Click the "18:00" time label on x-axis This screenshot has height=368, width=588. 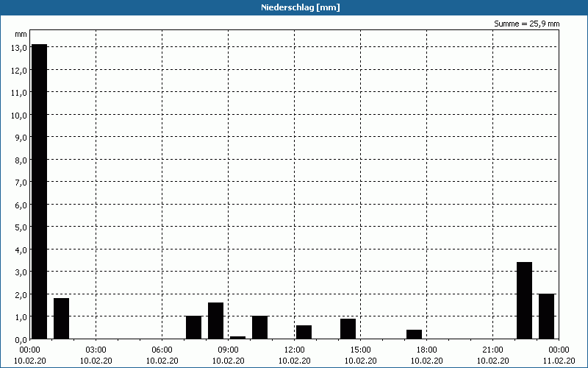click(427, 350)
